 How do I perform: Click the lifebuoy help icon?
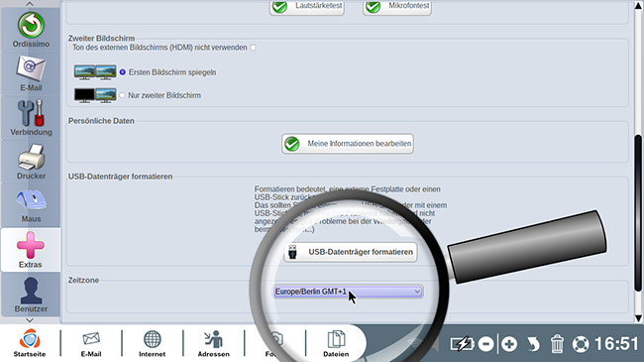click(x=581, y=344)
